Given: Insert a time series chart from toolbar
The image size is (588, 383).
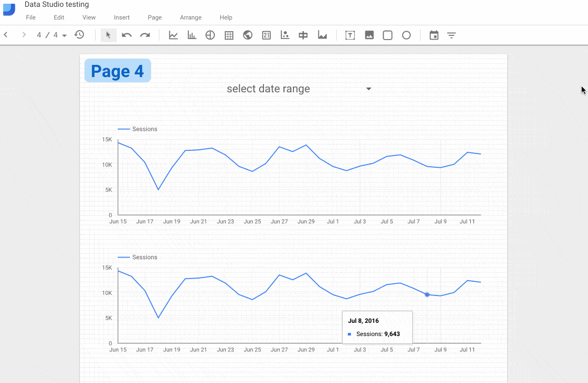Looking at the screenshot, I should coord(173,35).
